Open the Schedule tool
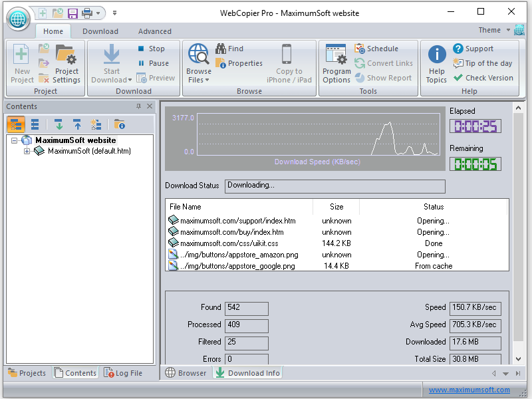This screenshot has width=532, height=399. 376,49
